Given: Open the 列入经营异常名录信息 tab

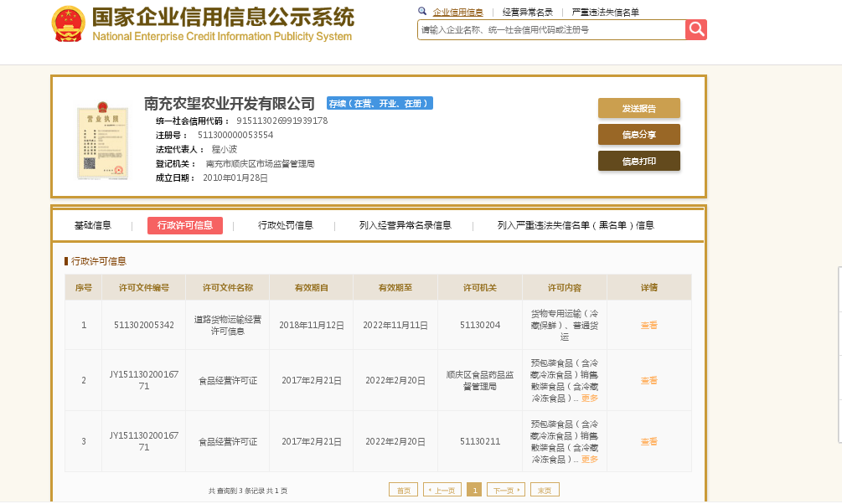Looking at the screenshot, I should pyautogui.click(x=405, y=225).
